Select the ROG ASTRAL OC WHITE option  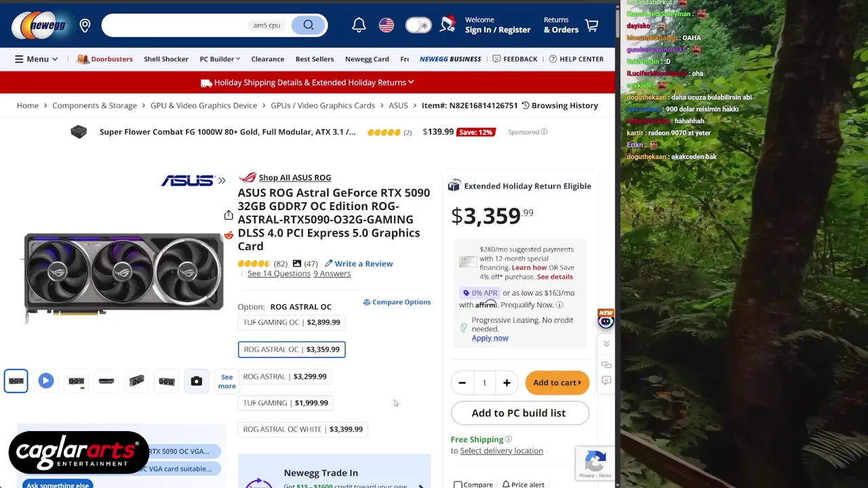pyautogui.click(x=303, y=429)
